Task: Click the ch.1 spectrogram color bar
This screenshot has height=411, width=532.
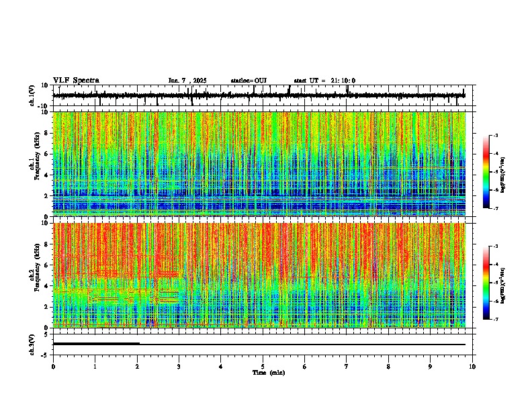Action: click(x=486, y=172)
